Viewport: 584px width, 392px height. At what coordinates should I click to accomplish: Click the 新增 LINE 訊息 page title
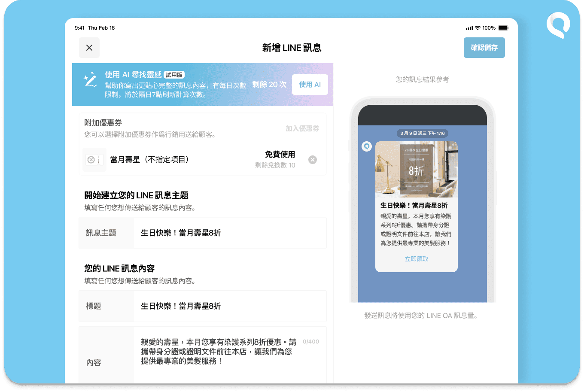coord(292,48)
